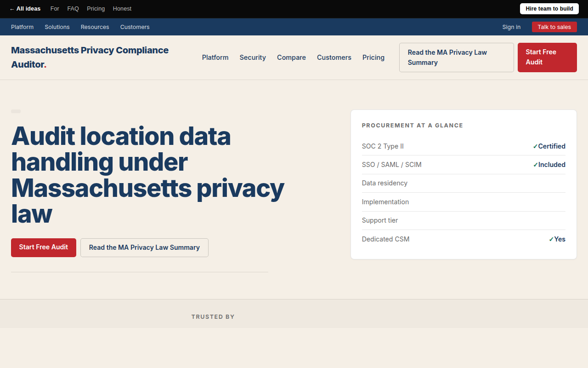Viewport: 588px width, 368px height.
Task: Click Hire team to build button
Action: tap(549, 9)
